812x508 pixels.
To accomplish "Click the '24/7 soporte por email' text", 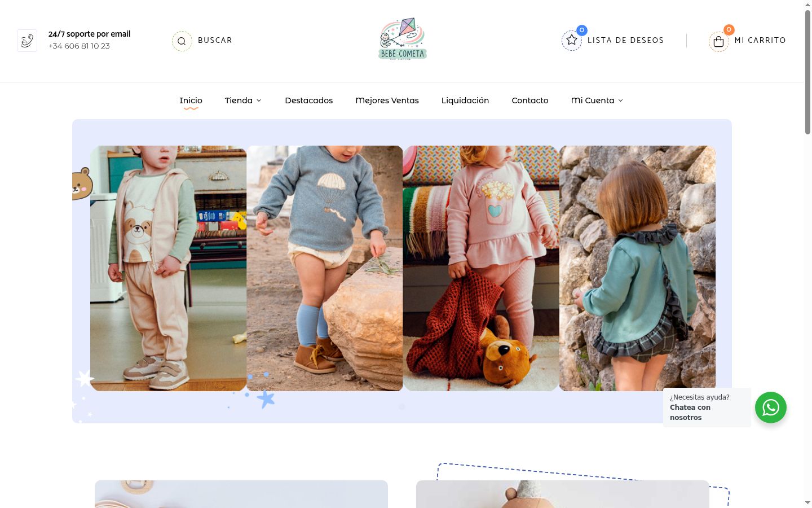I will pos(89,34).
